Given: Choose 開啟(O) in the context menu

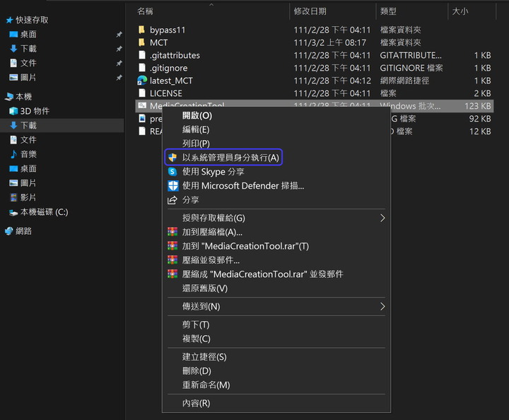Looking at the screenshot, I should click(276, 115).
